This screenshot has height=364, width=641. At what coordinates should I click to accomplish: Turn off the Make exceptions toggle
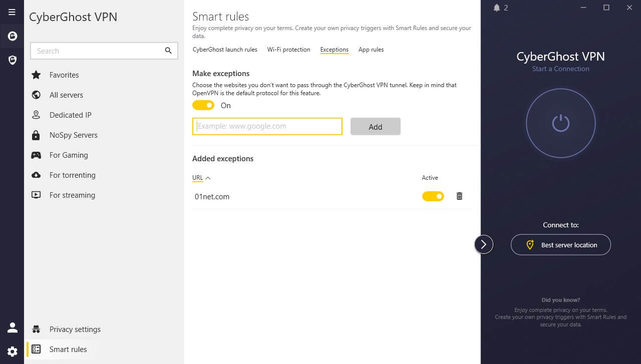(203, 105)
